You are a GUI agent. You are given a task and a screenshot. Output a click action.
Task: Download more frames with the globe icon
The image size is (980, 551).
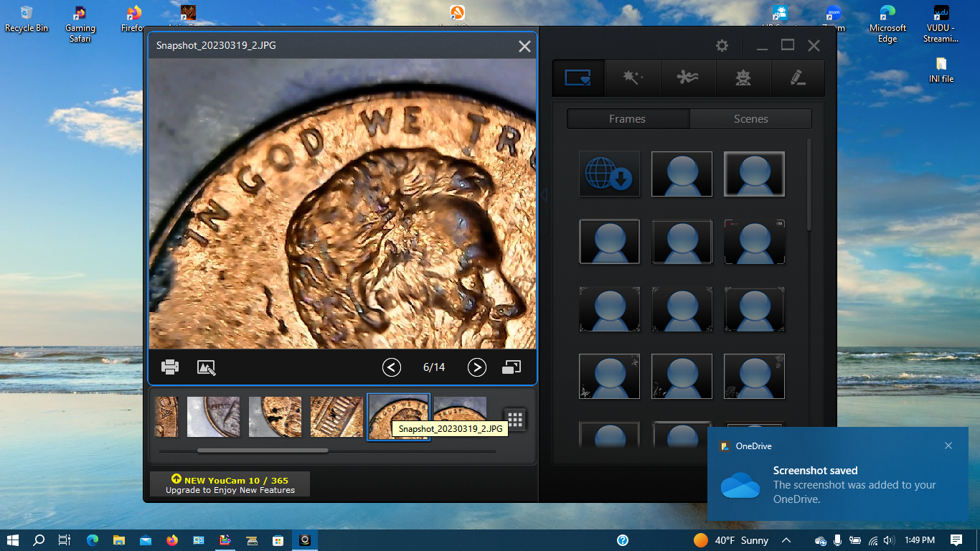click(x=609, y=174)
